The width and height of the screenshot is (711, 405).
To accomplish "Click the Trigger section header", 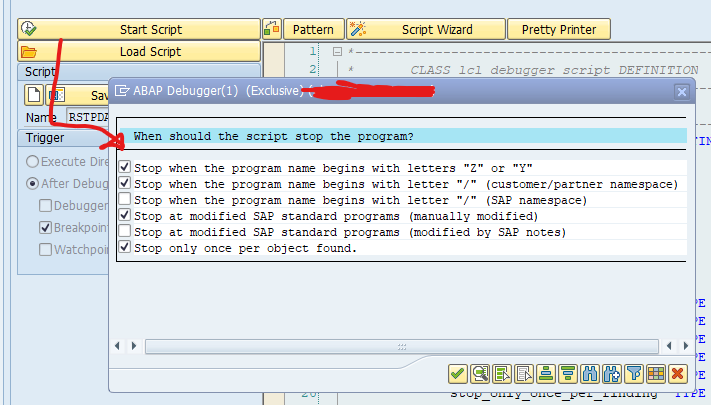I will tap(63, 138).
